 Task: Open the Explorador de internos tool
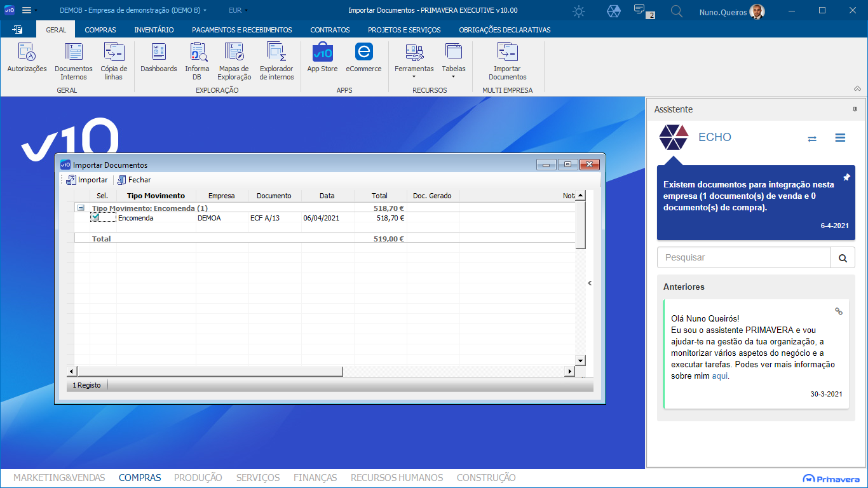[277, 62]
